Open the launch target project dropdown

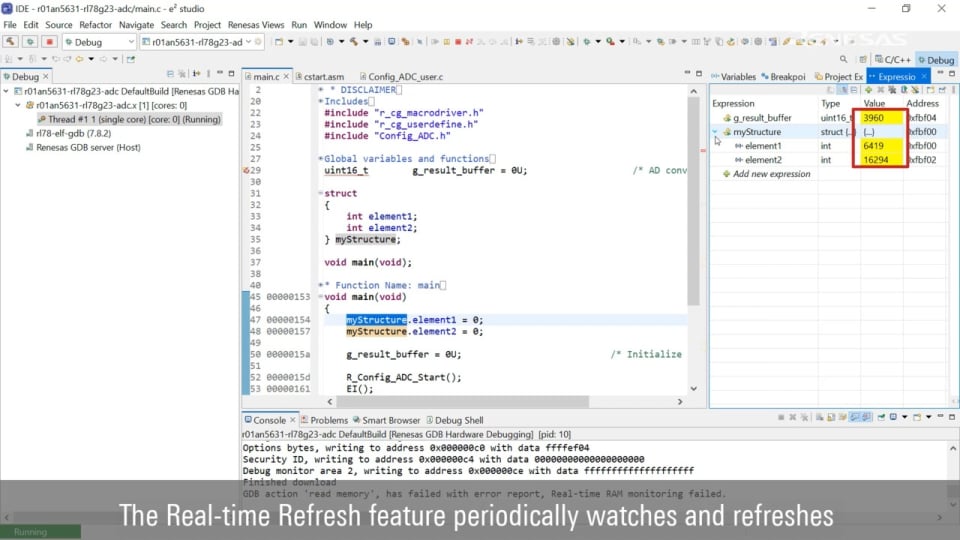coord(249,42)
